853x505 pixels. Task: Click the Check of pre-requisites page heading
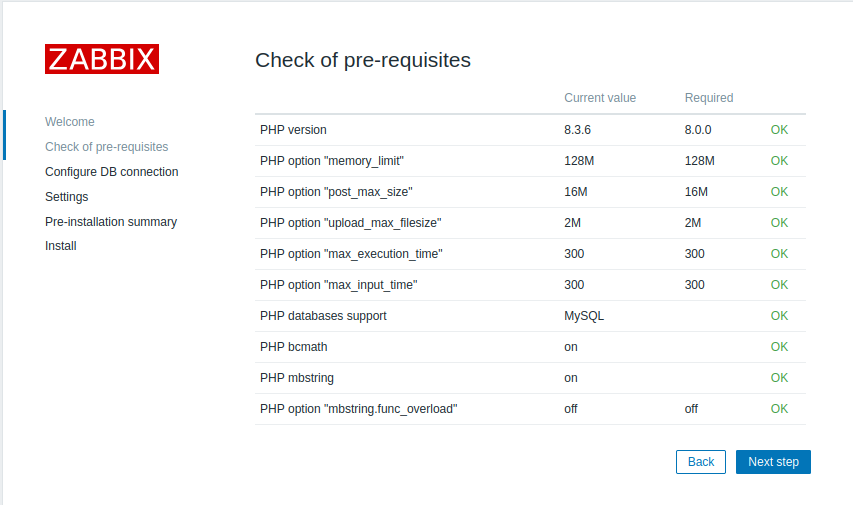click(x=363, y=60)
